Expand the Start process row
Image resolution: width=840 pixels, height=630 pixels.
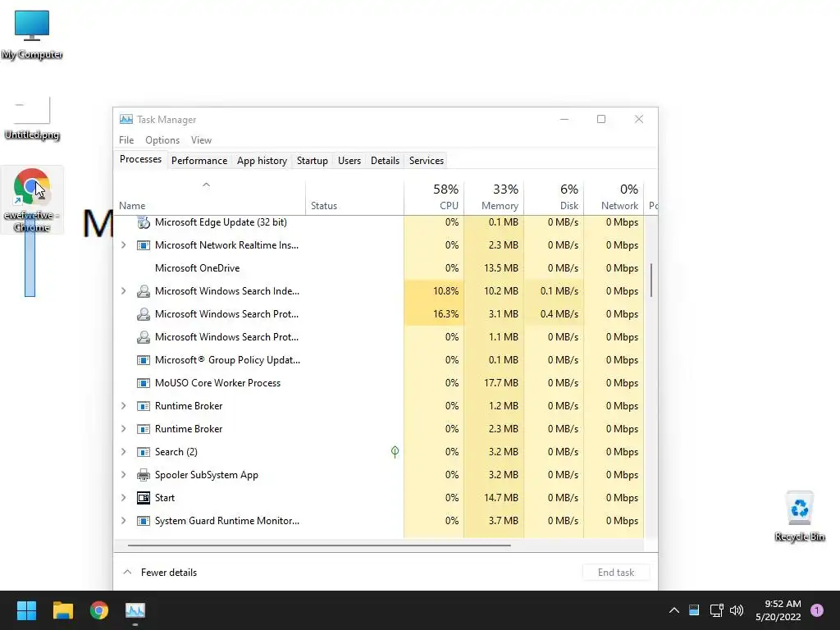[124, 498]
